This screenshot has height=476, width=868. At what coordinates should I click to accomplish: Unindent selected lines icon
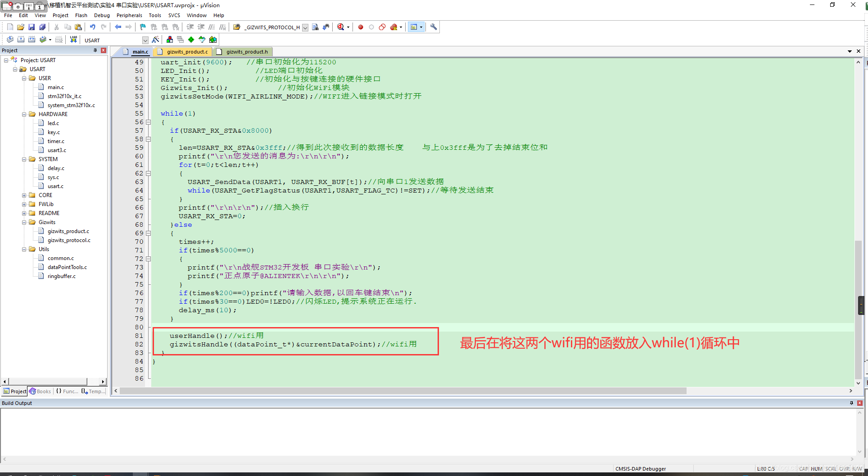click(x=201, y=27)
